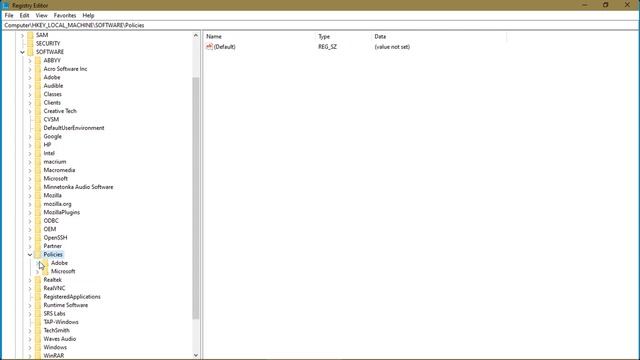Expand the Microsoft key under Policies

(38, 271)
